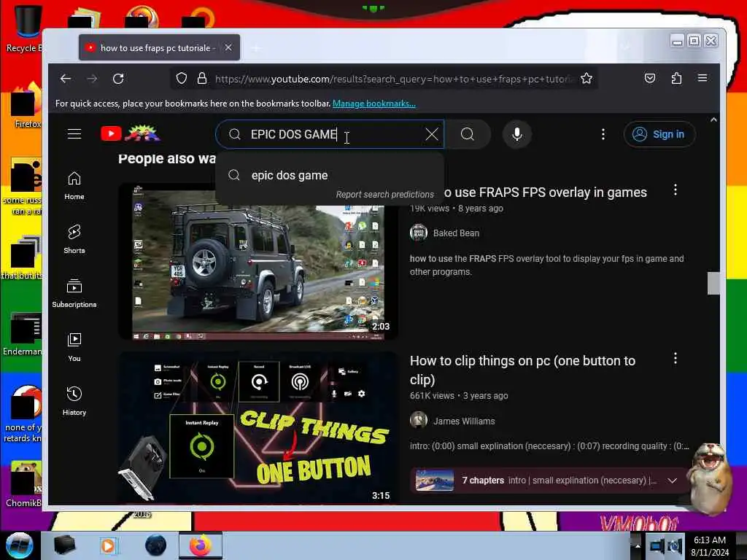Select the 'epic dos game' suggestion
The height and width of the screenshot is (560, 747).
(x=330, y=175)
